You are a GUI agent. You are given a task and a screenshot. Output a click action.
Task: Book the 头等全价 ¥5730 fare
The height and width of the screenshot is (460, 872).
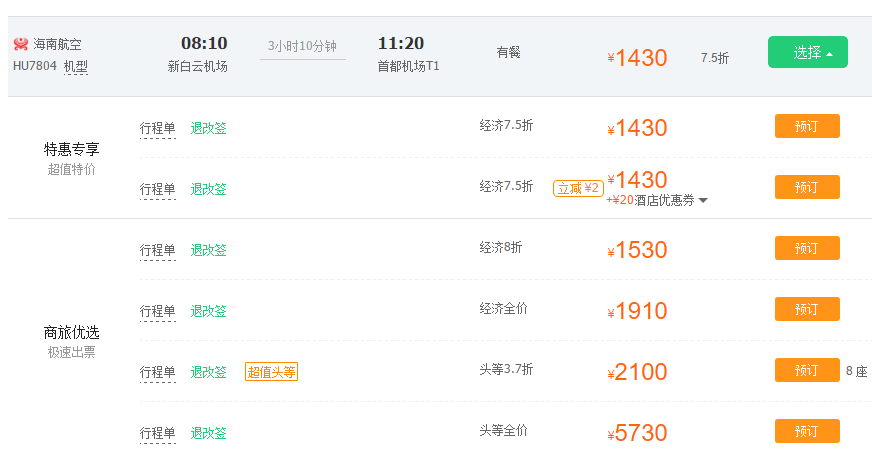[807, 431]
